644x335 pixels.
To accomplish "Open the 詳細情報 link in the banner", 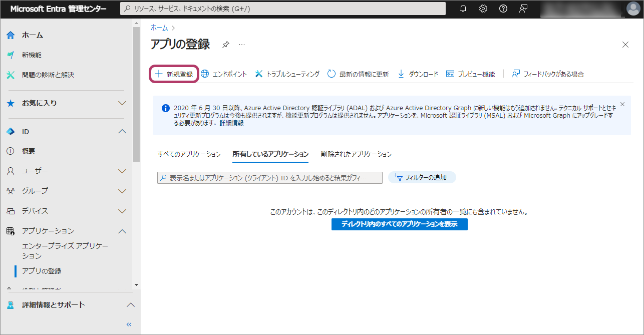I will tap(231, 123).
